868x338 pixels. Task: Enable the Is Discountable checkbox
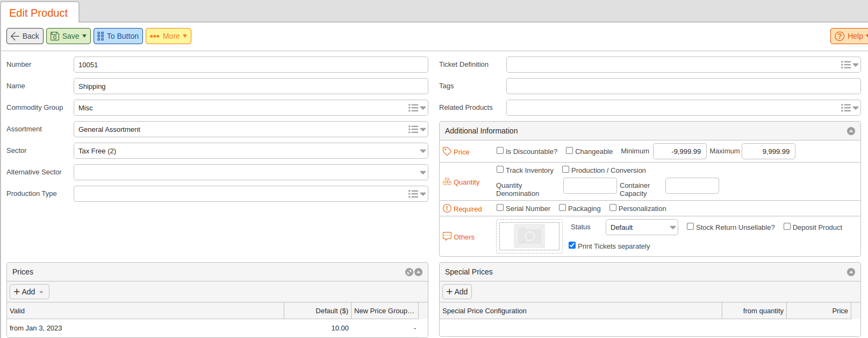pos(500,151)
